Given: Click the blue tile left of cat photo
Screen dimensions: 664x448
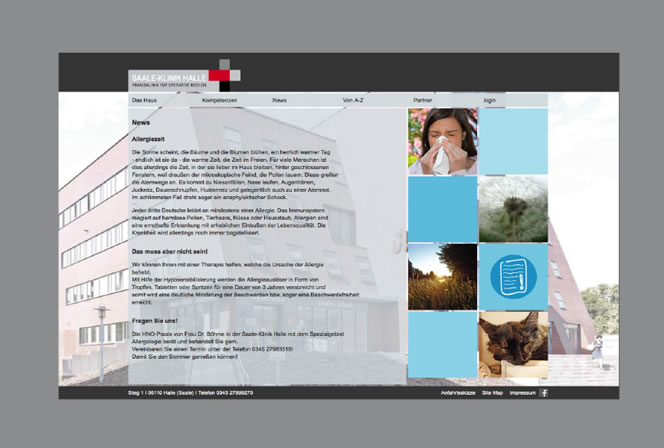Looking at the screenshot, I should (x=443, y=344).
